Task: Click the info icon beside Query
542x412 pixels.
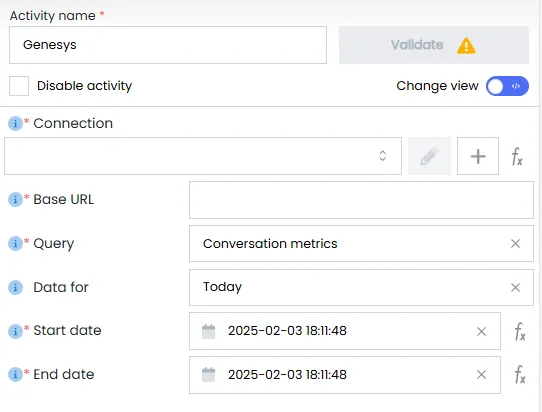Action: pyautogui.click(x=15, y=243)
